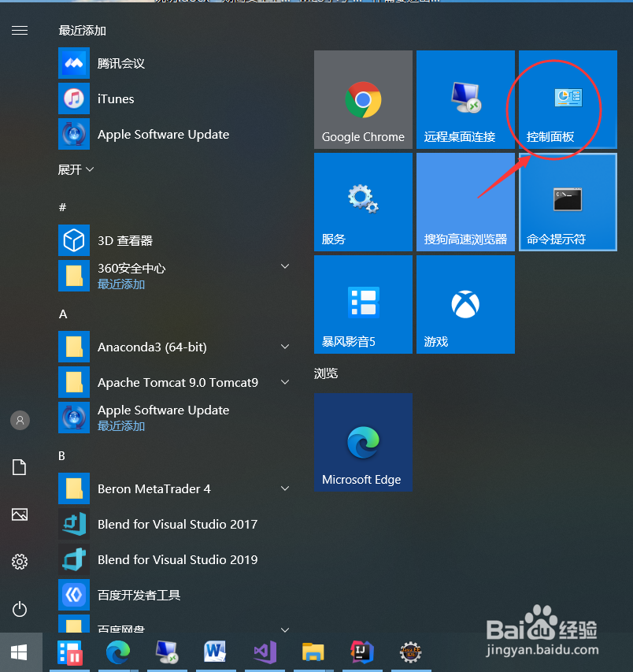633x672 pixels.
Task: Click the 浏览 tile group header
Action: pyautogui.click(x=326, y=373)
